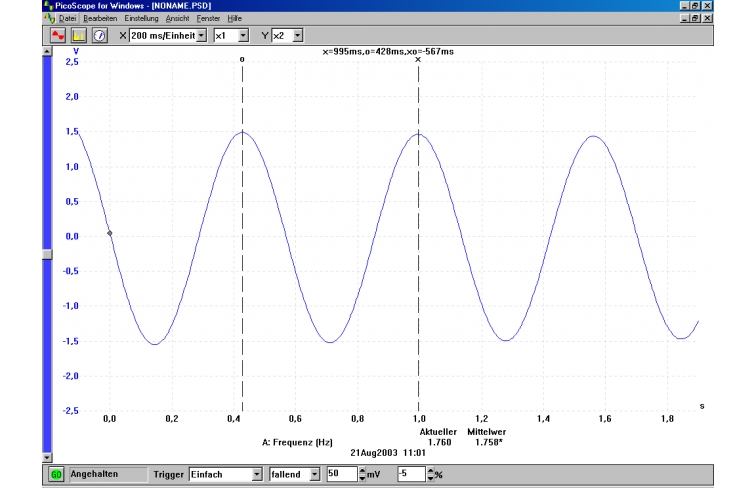Screen dimensions: 755x488
Task: Increase the trigger threshold mV value
Action: pos(362,471)
